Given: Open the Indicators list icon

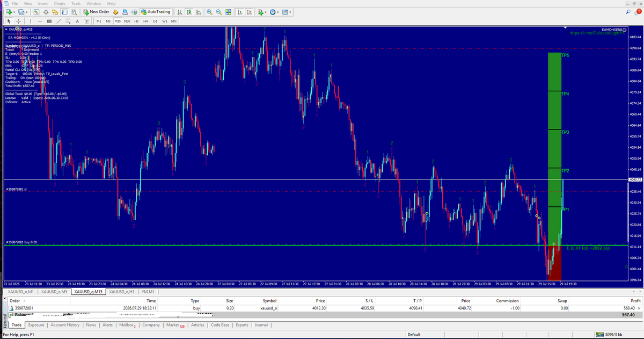Looking at the screenshot, I should [x=260, y=12].
